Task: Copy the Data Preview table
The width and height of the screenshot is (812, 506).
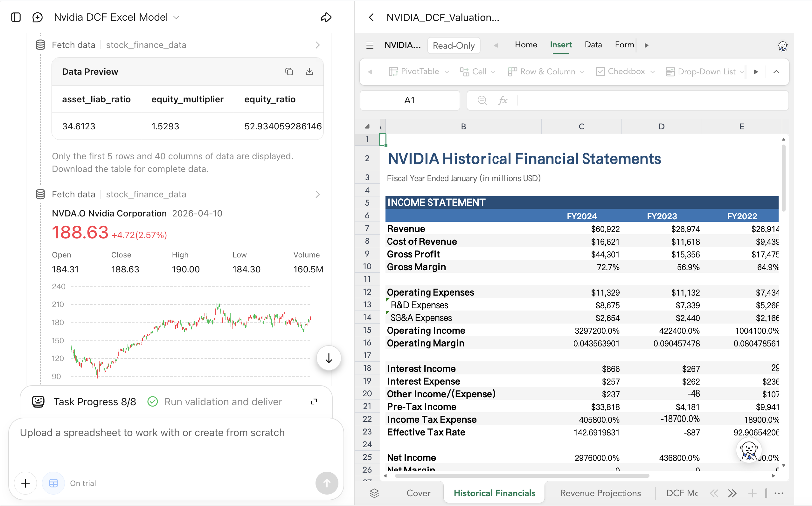Action: pyautogui.click(x=289, y=71)
